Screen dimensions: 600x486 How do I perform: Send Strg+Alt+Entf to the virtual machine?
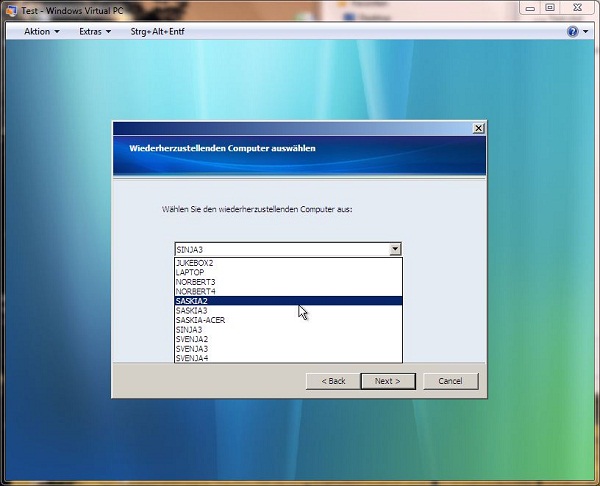[157, 32]
